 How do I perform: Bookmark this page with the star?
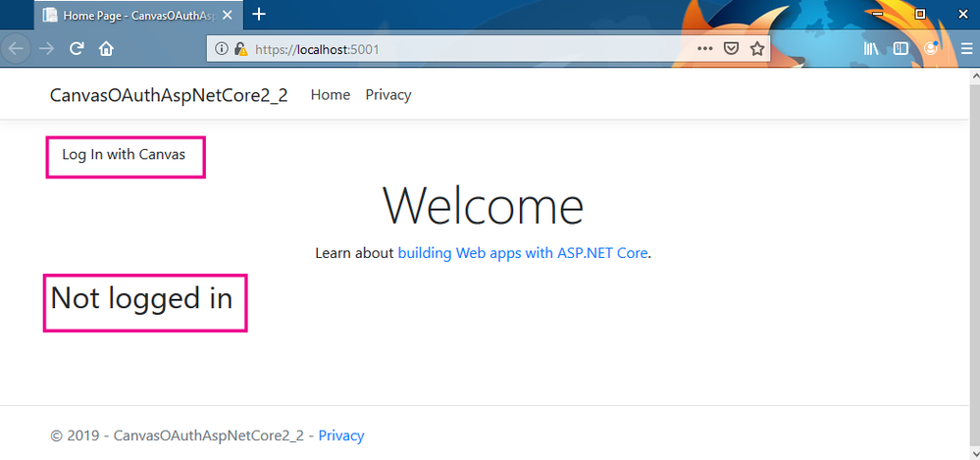(x=757, y=49)
